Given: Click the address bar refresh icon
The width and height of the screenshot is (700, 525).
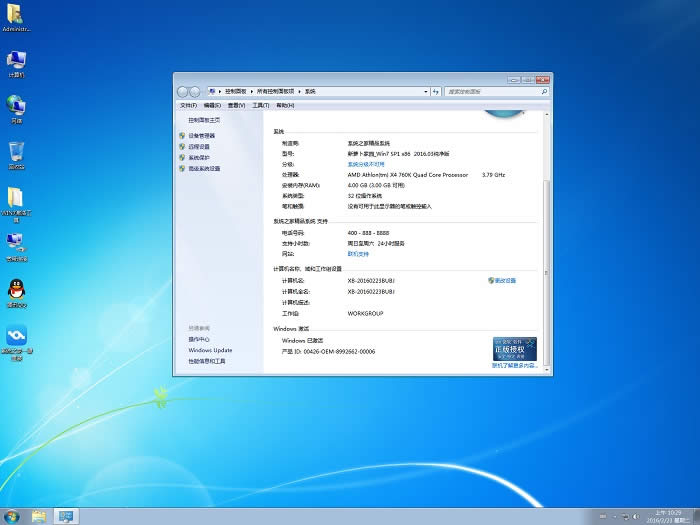Looking at the screenshot, I should [436, 91].
